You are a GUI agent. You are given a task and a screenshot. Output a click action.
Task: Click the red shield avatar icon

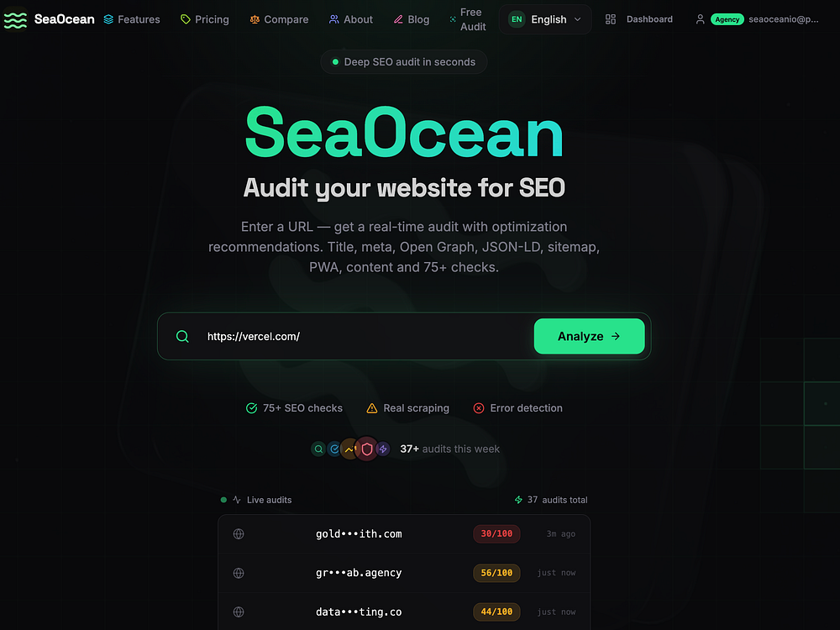[367, 449]
